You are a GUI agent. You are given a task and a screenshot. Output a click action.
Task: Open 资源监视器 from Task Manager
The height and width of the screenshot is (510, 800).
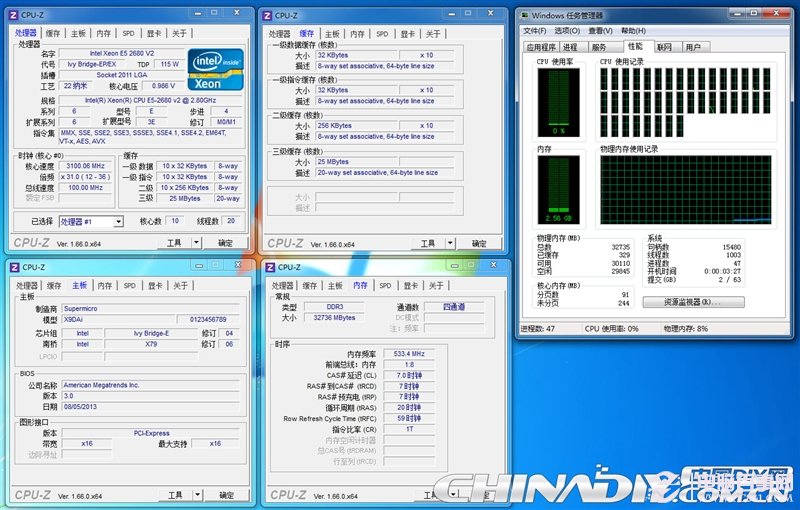click(x=693, y=302)
